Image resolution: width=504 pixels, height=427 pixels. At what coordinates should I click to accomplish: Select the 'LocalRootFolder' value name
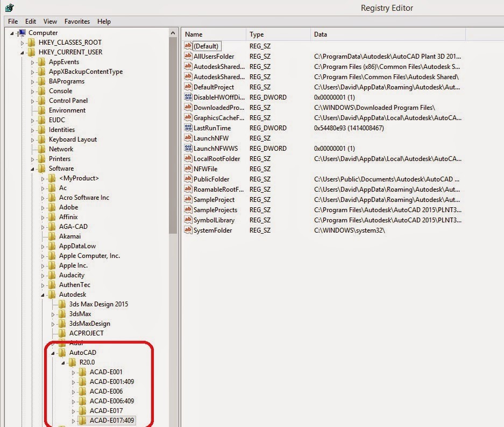[x=217, y=159]
